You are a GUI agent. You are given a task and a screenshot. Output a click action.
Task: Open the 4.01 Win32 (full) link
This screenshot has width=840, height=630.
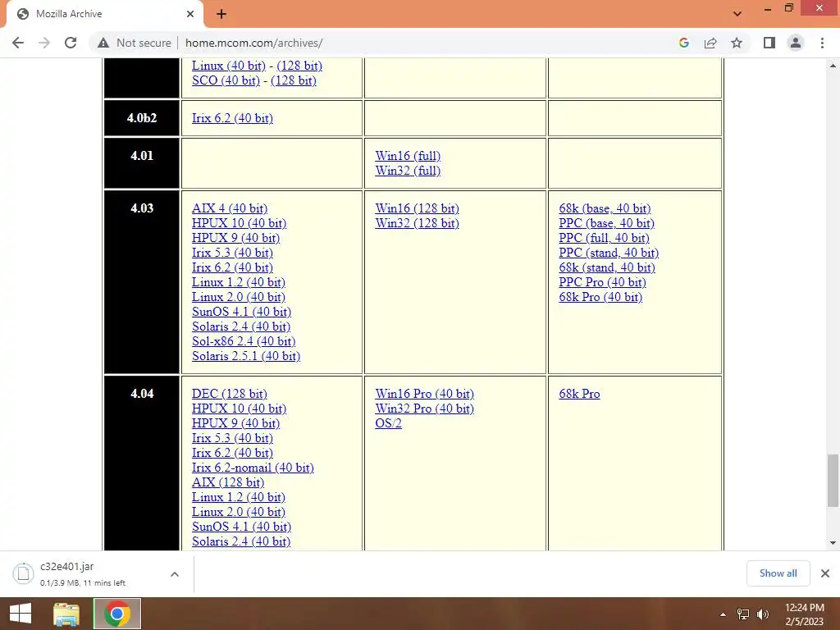(408, 171)
